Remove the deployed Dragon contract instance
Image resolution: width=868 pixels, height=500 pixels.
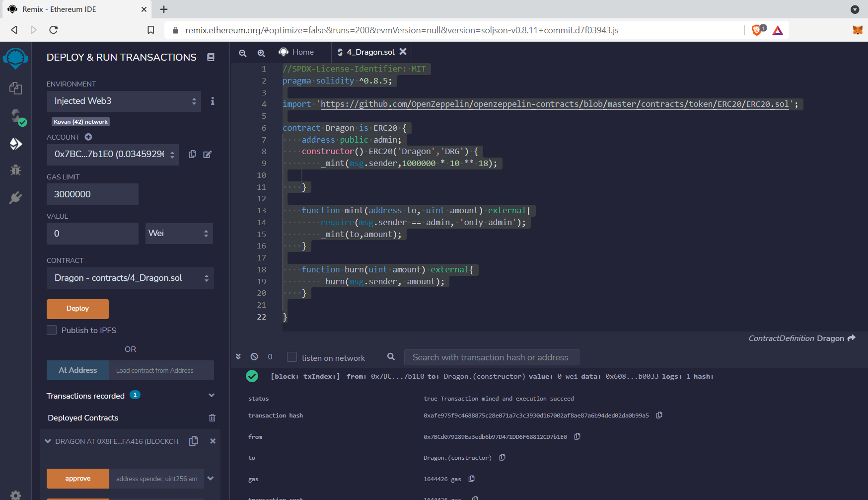pos(213,441)
